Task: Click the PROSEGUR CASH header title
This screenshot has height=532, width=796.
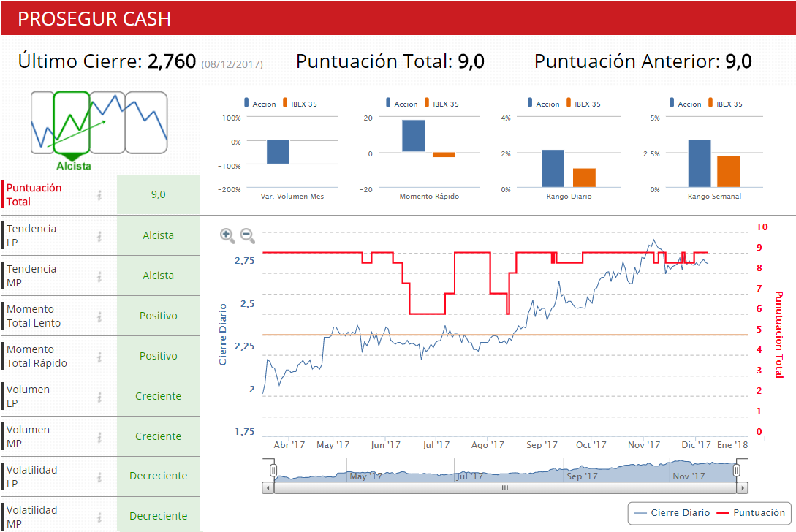Action: tap(94, 19)
